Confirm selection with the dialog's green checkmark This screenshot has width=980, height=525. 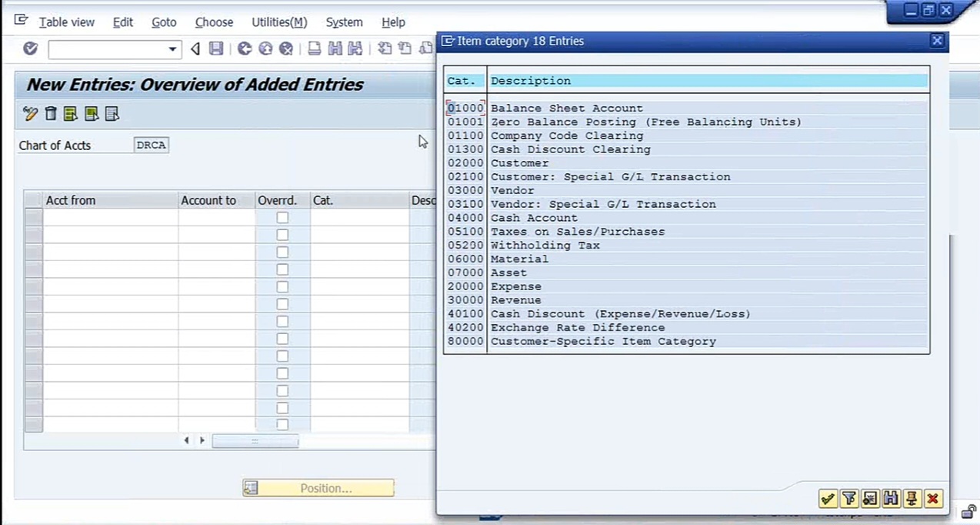tap(828, 499)
